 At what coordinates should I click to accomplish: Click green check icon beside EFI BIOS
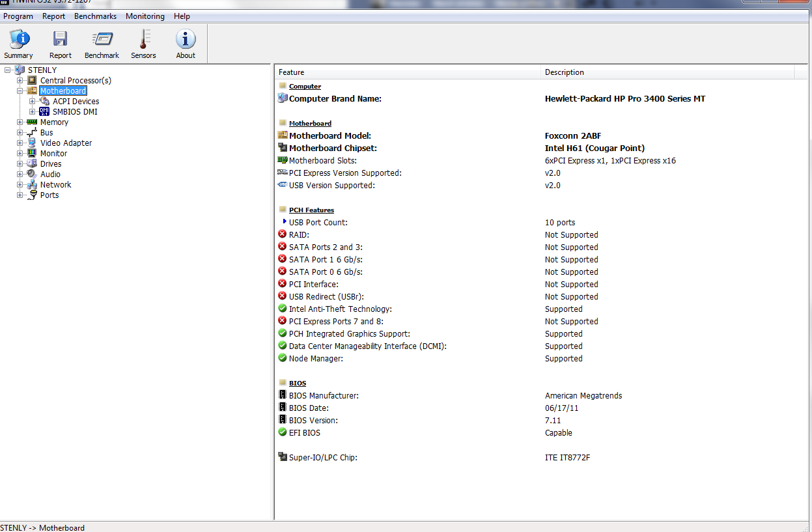pos(282,432)
